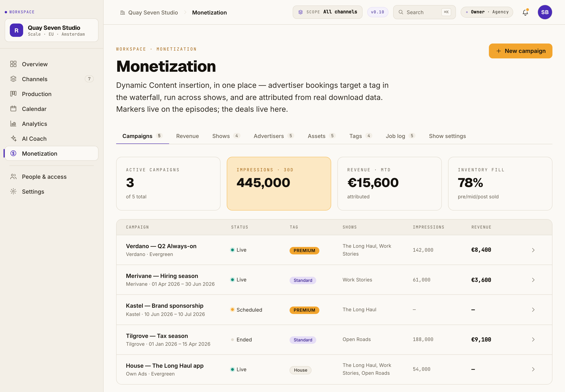Open Kastel Brand sponsorship row chevron

click(533, 310)
